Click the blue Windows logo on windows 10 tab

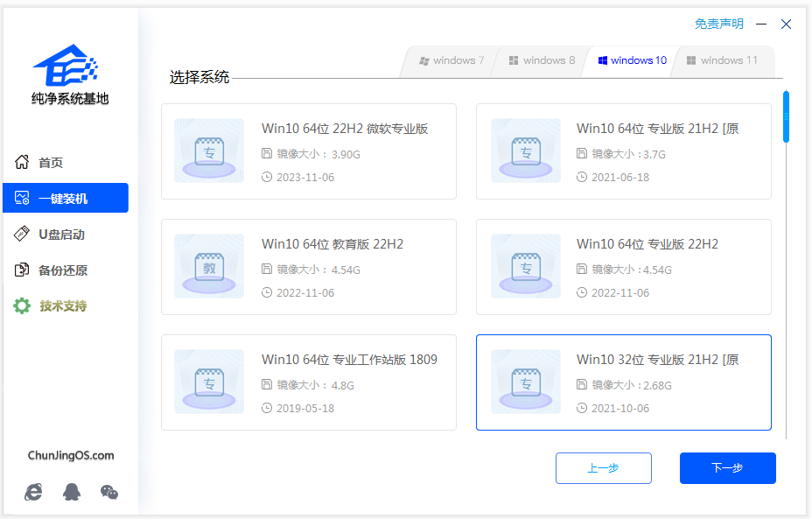[602, 60]
